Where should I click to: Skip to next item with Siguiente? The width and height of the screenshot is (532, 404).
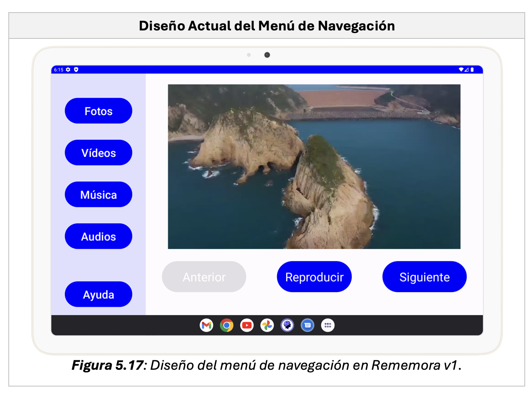coord(424,277)
